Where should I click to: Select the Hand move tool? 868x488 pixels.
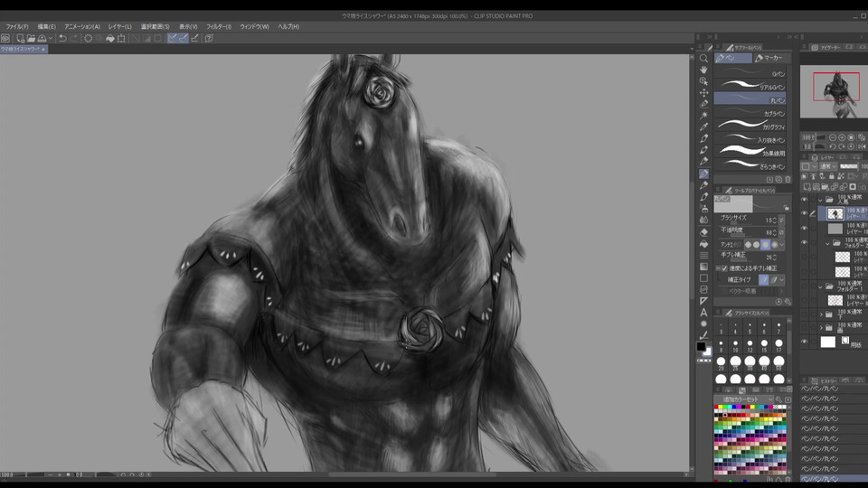tap(703, 70)
